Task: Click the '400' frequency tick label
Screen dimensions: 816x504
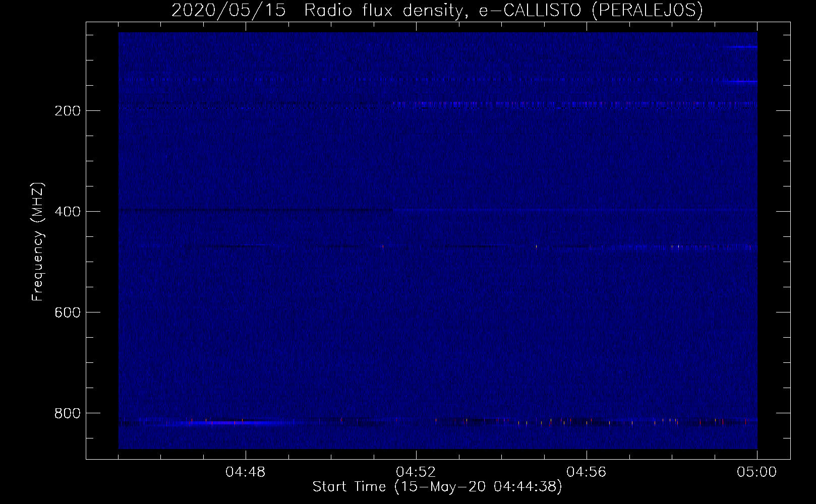Action: coord(67,211)
